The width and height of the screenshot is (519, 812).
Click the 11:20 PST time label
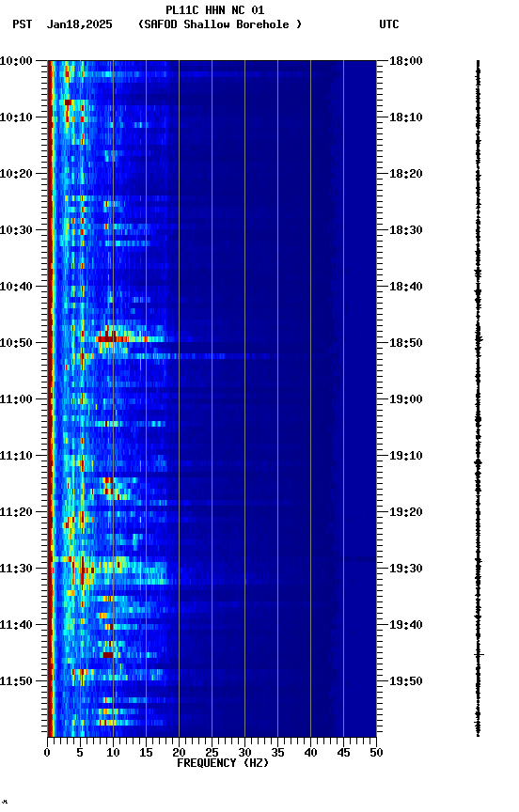point(16,513)
